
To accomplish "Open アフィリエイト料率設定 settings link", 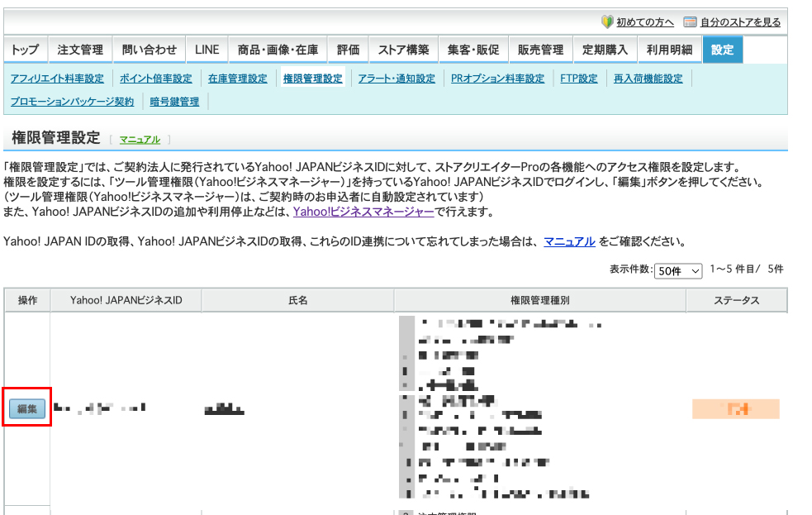I will point(56,79).
